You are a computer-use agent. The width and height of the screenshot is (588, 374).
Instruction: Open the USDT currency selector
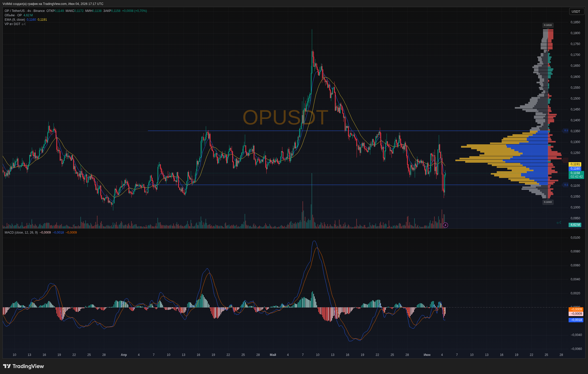[x=576, y=11]
